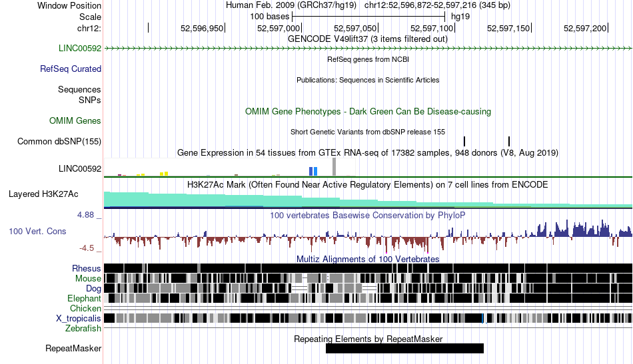Click the GTEx Gene Expression track title

pyautogui.click(x=368, y=153)
